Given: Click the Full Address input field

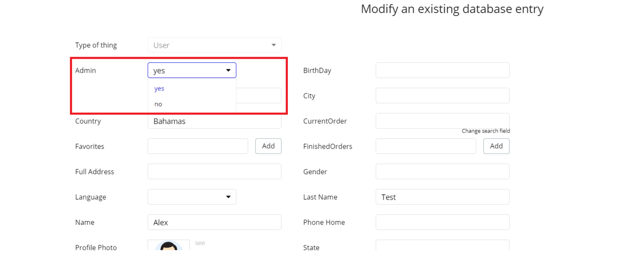Looking at the screenshot, I should click(214, 172).
